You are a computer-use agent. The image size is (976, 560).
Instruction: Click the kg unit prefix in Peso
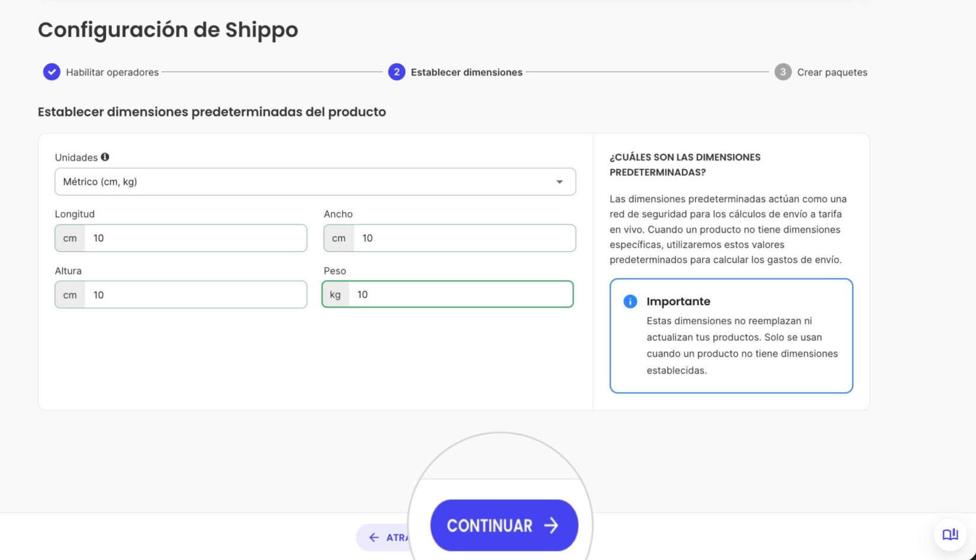336,295
